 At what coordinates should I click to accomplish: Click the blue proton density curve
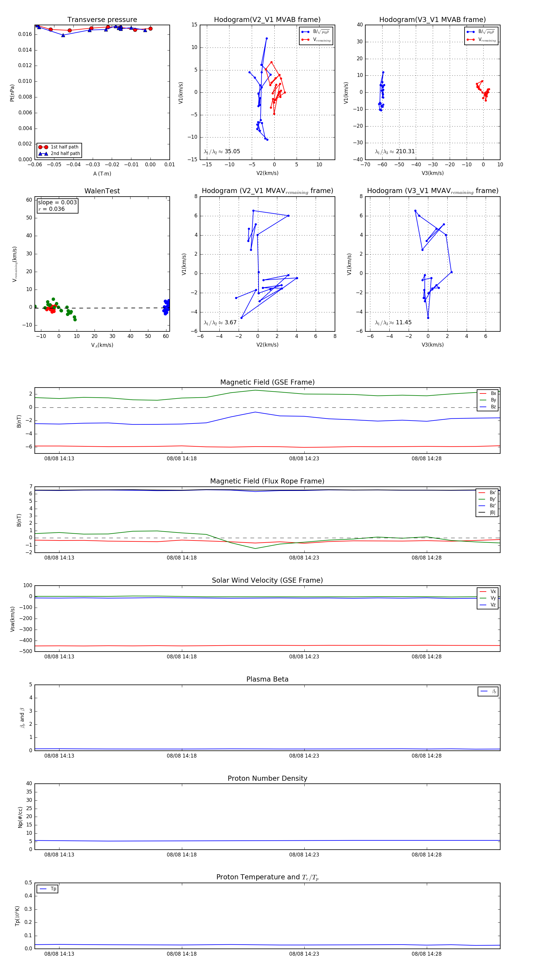(267, 841)
